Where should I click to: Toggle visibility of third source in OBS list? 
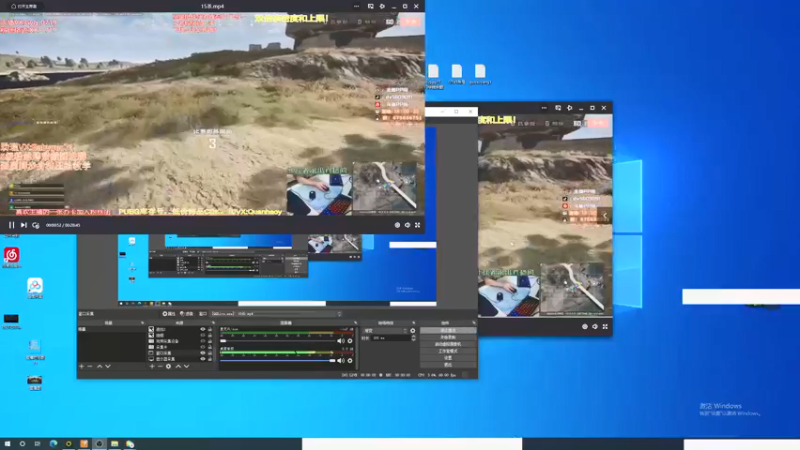pyautogui.click(x=203, y=341)
